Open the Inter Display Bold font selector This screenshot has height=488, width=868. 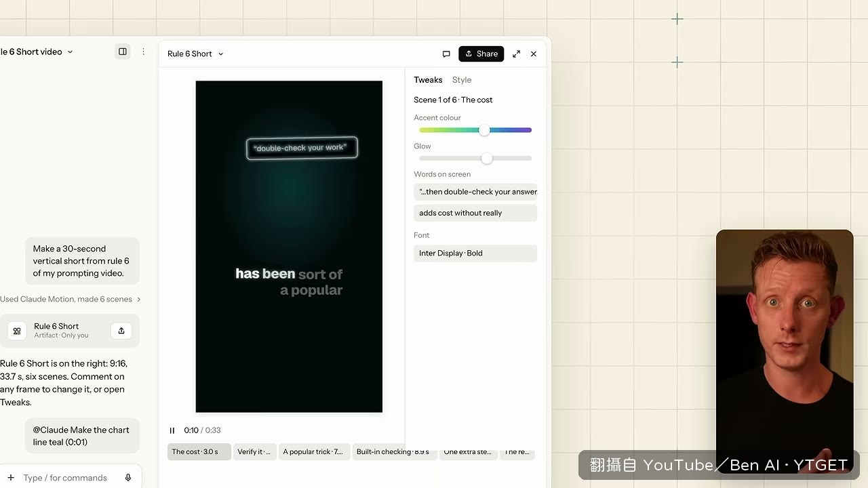[475, 253]
